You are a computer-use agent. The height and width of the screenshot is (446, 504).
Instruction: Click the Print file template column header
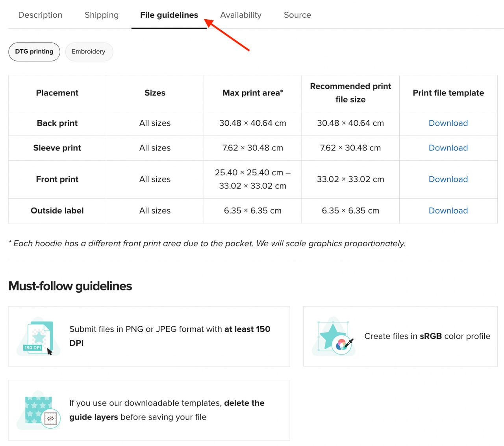coord(448,93)
